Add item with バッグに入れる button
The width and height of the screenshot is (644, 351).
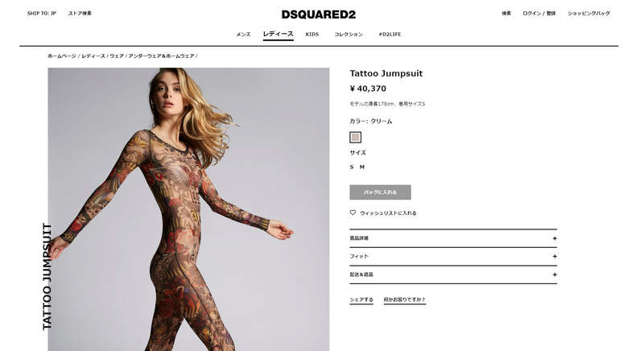[380, 192]
